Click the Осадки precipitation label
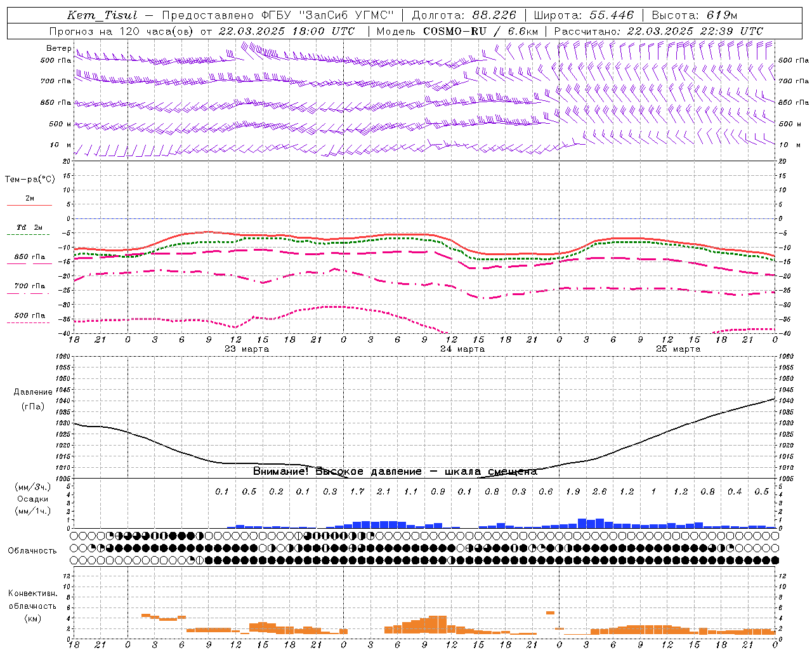 click(33, 499)
